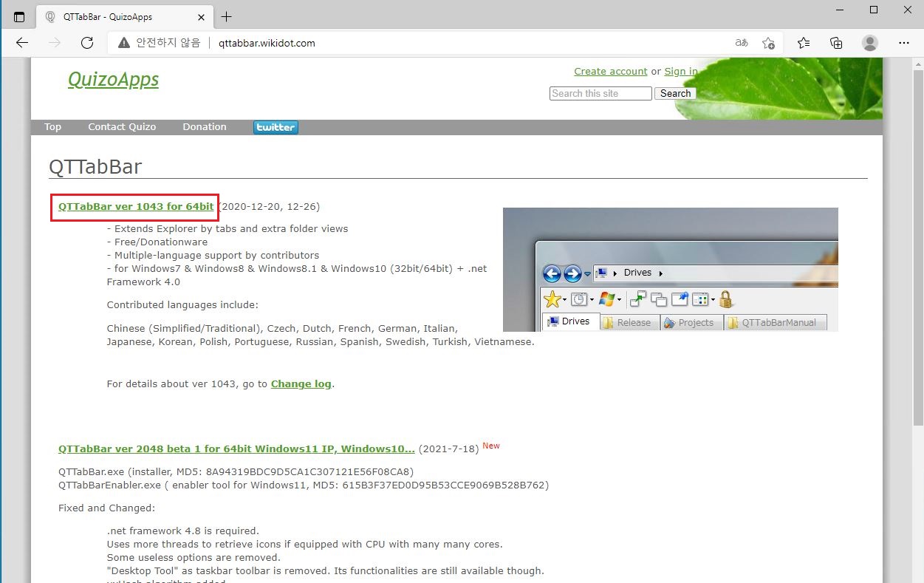924x583 pixels.
Task: Open the Change log link
Action: [x=301, y=384]
